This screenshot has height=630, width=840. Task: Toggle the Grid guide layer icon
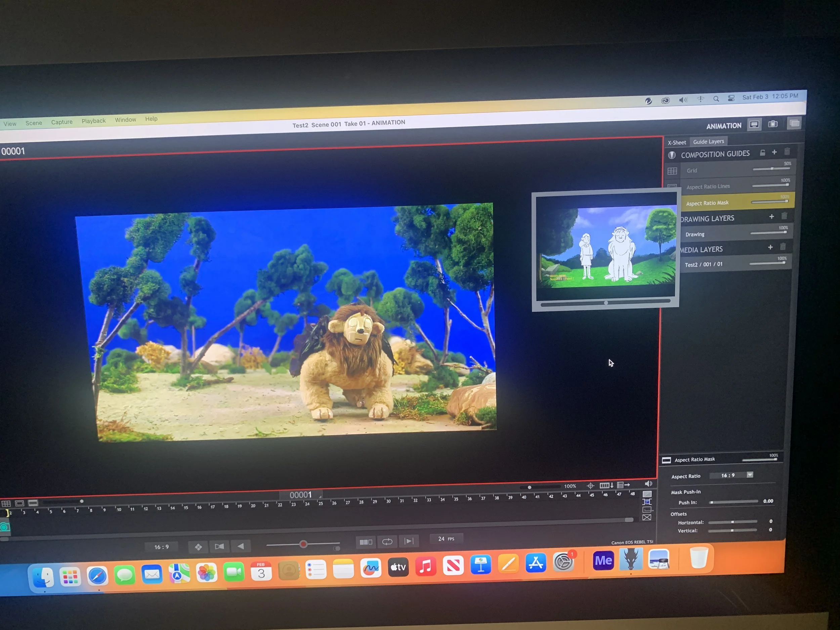pyautogui.click(x=672, y=171)
